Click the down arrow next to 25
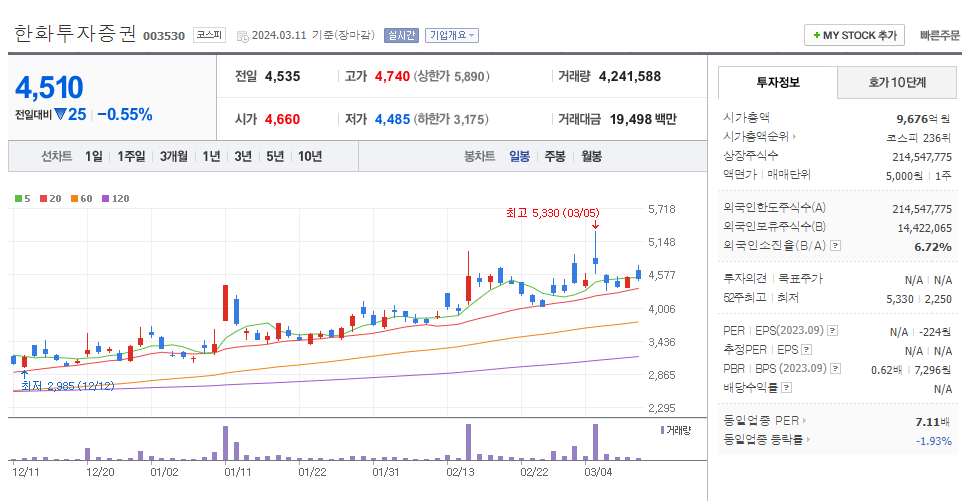Screen dimensions: 962x501 pyautogui.click(x=60, y=114)
